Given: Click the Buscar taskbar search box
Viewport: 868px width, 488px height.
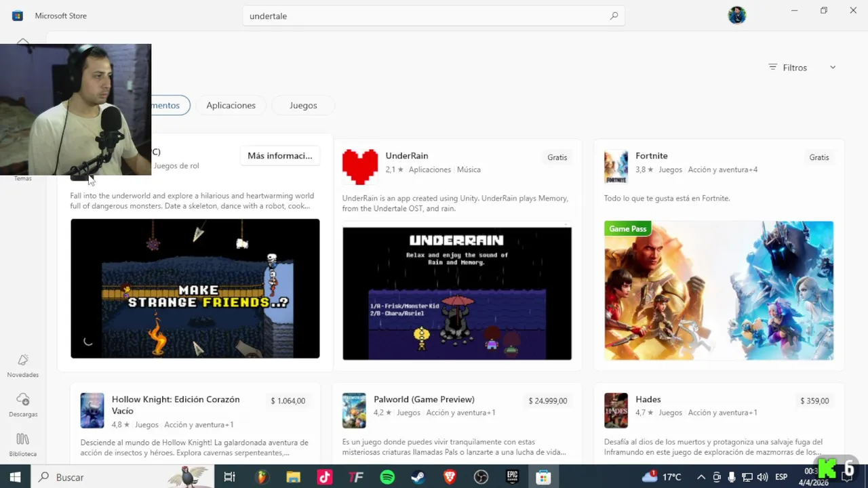Looking at the screenshot, I should click(x=123, y=477).
